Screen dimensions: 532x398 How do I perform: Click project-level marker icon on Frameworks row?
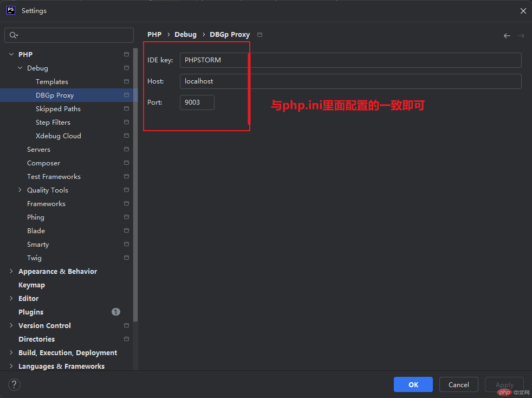(x=127, y=203)
